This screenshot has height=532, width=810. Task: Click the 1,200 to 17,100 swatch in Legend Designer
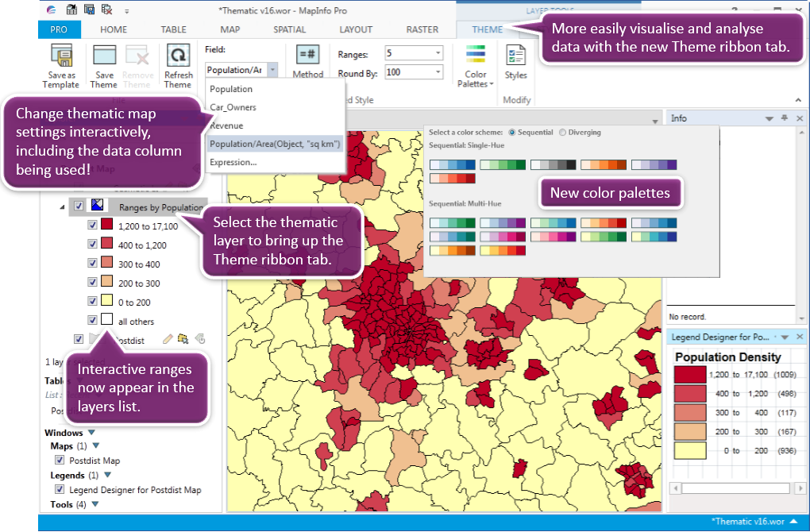point(689,375)
